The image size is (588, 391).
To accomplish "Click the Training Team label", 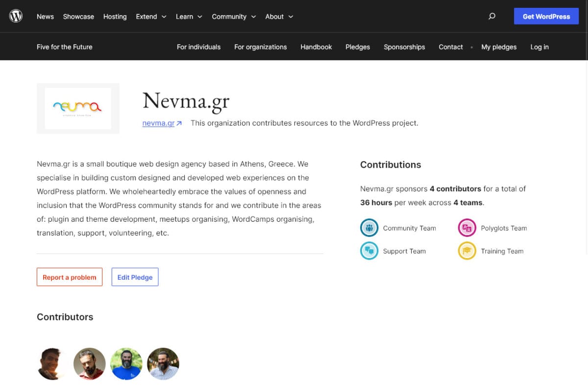I will [502, 251].
